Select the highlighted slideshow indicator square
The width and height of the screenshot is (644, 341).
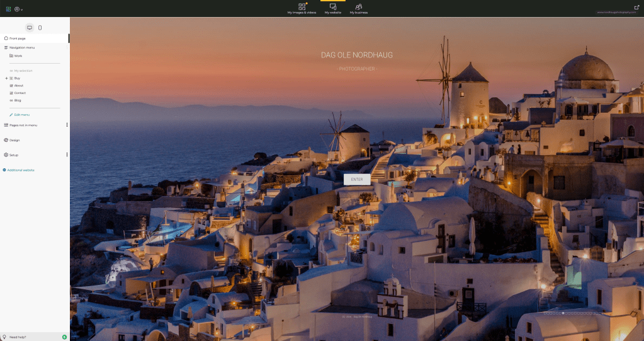tap(563, 313)
